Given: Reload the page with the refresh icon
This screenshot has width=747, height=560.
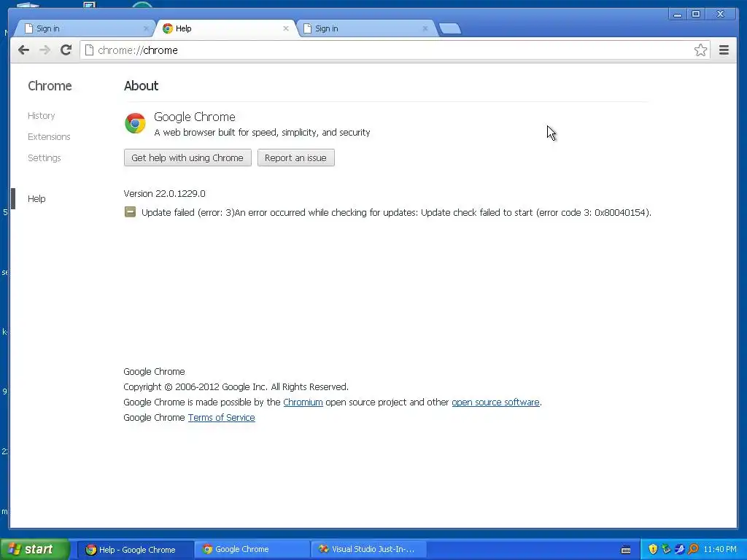Looking at the screenshot, I should click(66, 50).
